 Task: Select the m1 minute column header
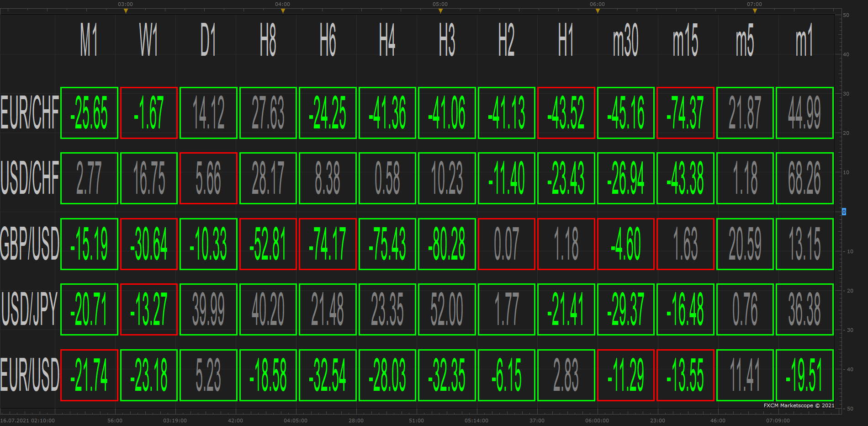(x=804, y=40)
